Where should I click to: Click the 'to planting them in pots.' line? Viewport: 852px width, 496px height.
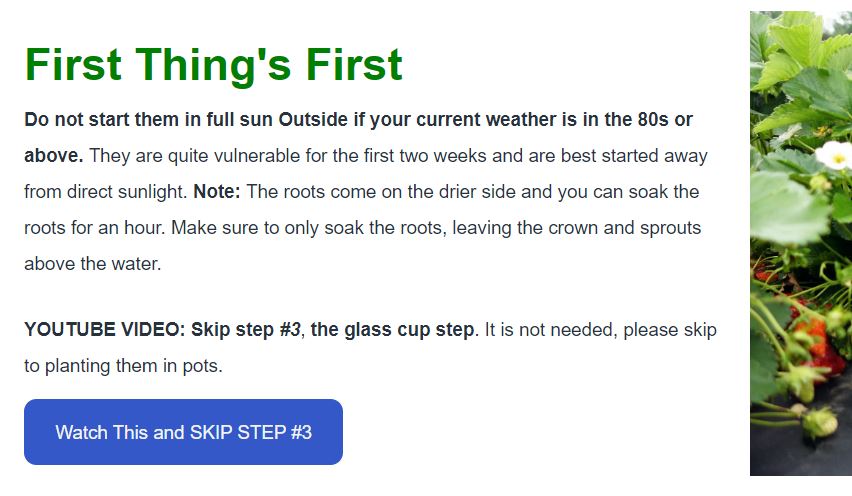[123, 366]
